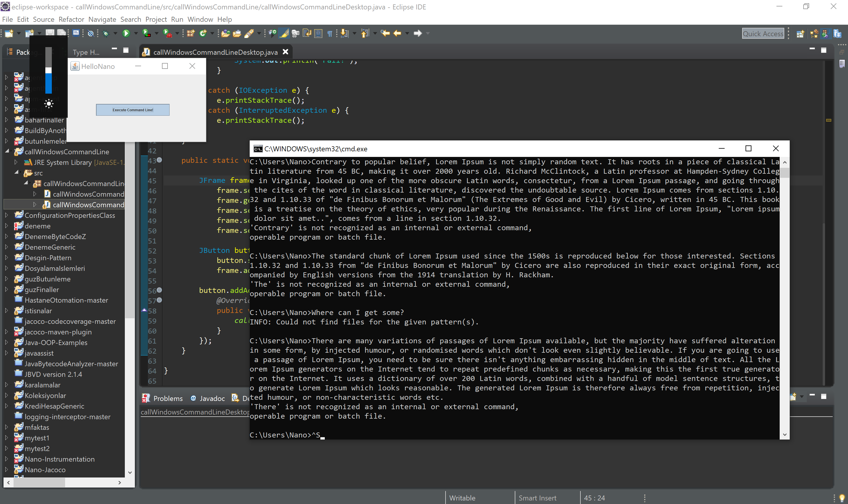Expand the Run button dropdown arrow
The image size is (848, 504).
pos(135,33)
